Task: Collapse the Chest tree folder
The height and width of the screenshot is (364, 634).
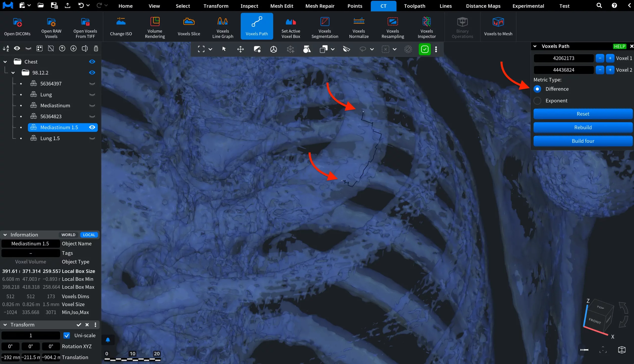Action: pos(5,62)
